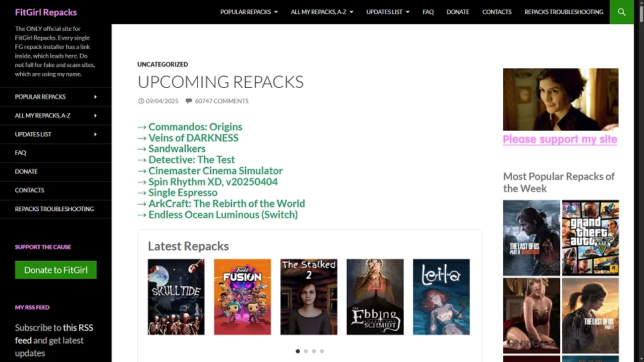This screenshot has width=644, height=362.
Task: Open the Funko Fusion repack cover
Action: point(242,297)
